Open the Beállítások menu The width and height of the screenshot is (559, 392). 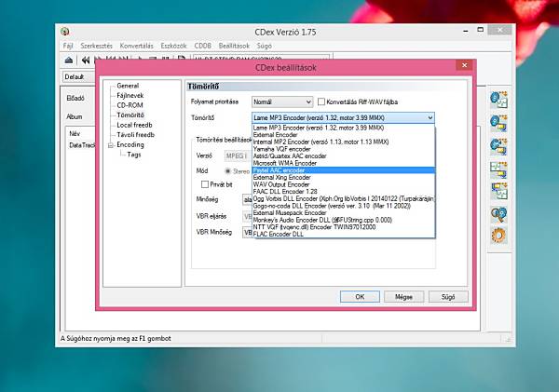(x=234, y=46)
